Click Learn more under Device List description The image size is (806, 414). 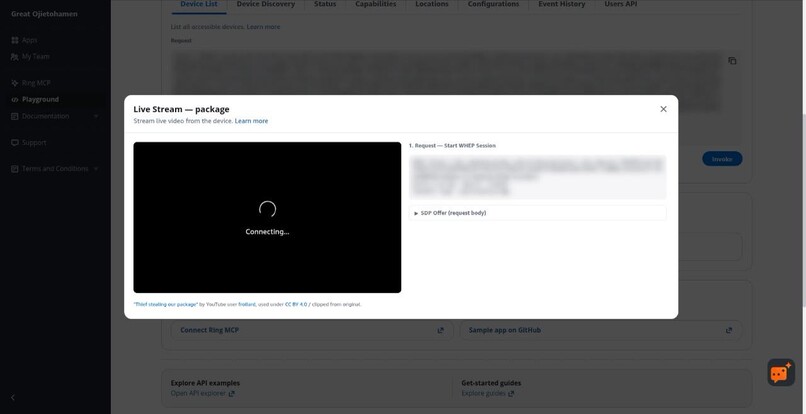tap(263, 27)
